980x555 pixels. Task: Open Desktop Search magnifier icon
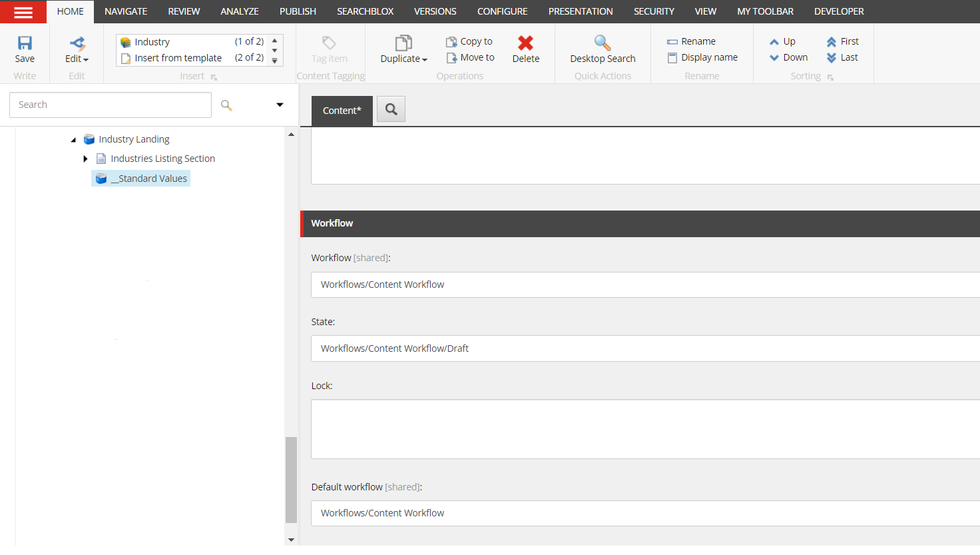pos(603,43)
